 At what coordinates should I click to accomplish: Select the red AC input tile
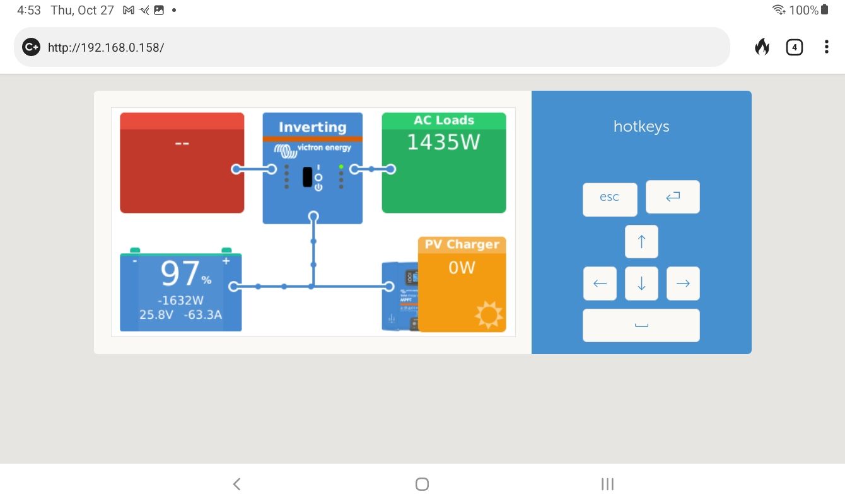pos(182,163)
